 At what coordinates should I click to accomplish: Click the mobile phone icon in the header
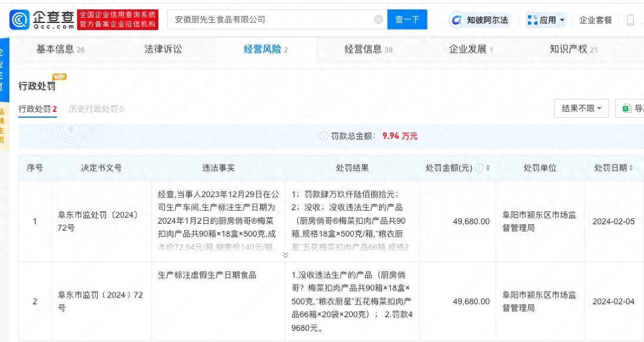coord(630,19)
